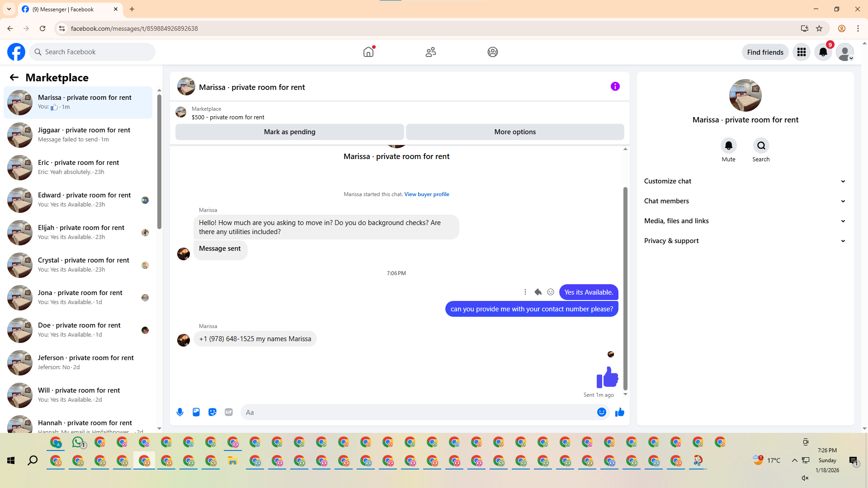Expand Customize chat section
The width and height of the screenshot is (868, 488).
[x=745, y=181]
